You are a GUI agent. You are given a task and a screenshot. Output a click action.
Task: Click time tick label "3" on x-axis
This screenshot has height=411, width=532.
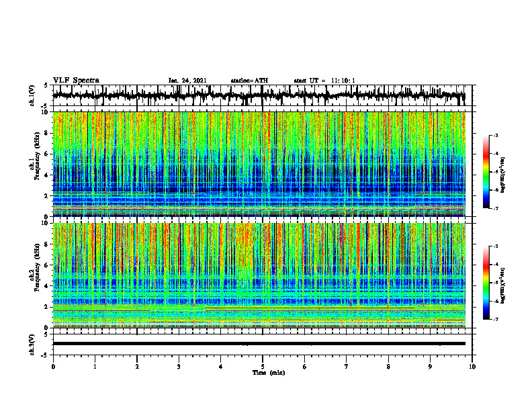coord(179,367)
